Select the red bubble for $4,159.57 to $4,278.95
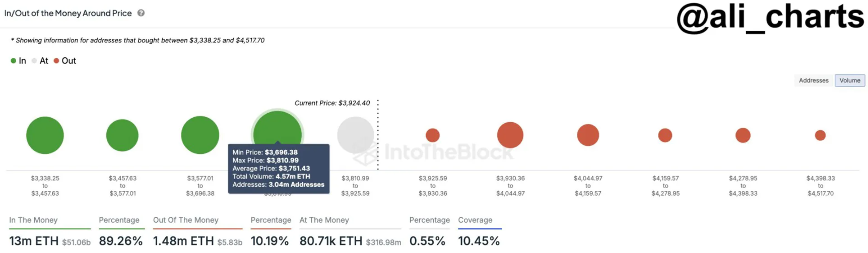Screen dimensions: 868x253 665,135
